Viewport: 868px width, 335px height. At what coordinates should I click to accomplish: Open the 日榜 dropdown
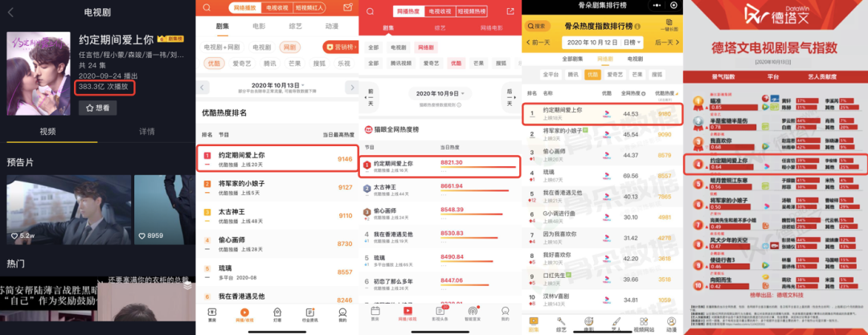[632, 42]
